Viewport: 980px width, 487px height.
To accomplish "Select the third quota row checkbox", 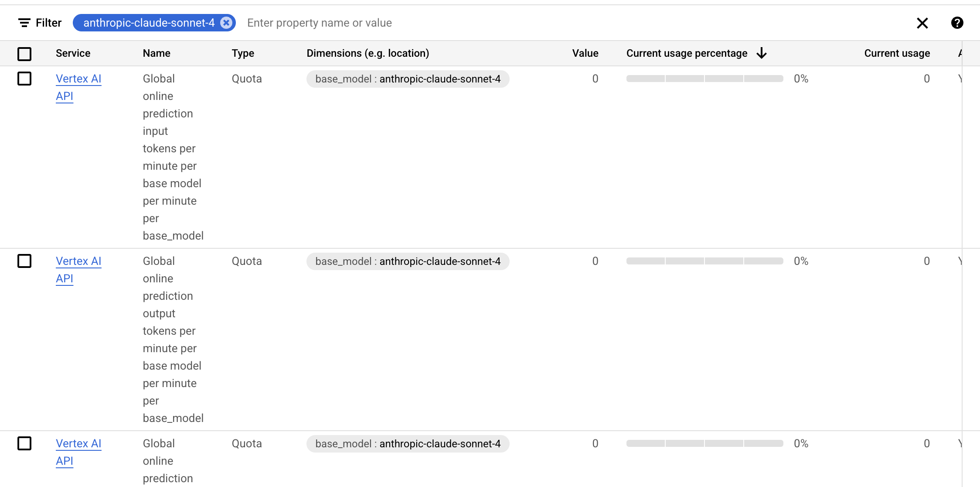I will point(24,443).
